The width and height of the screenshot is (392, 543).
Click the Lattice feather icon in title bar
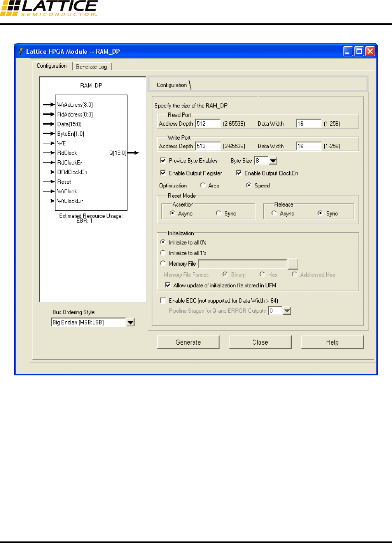pyautogui.click(x=21, y=51)
